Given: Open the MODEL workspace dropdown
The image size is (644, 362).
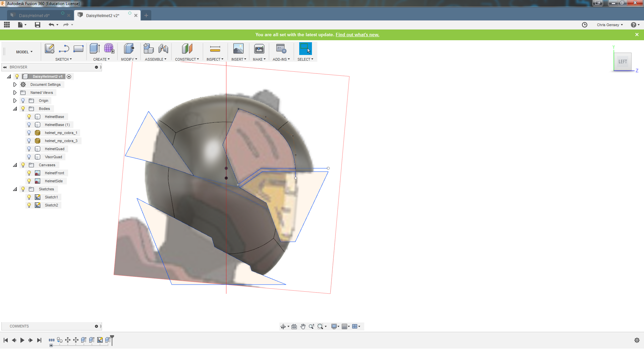Looking at the screenshot, I should tap(24, 52).
